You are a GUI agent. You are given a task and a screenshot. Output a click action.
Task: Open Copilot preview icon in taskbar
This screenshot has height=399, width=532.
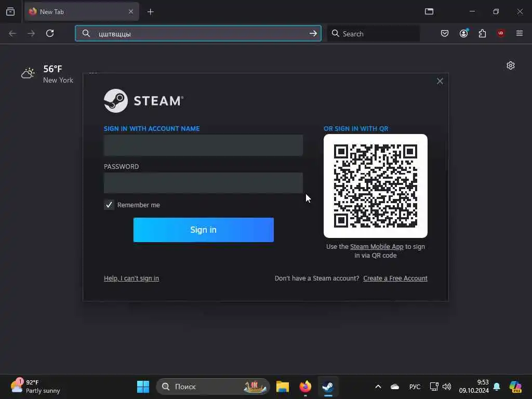click(x=515, y=387)
